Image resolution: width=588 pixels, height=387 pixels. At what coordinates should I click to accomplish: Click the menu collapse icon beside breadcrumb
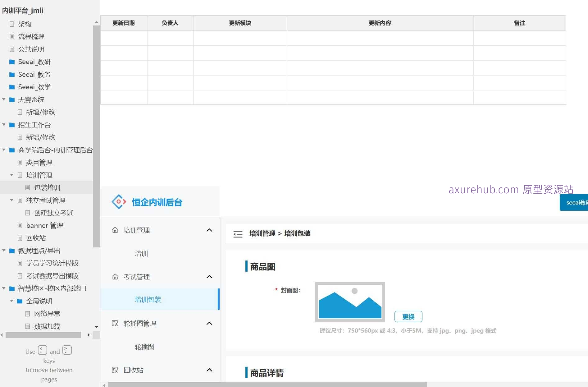point(238,234)
